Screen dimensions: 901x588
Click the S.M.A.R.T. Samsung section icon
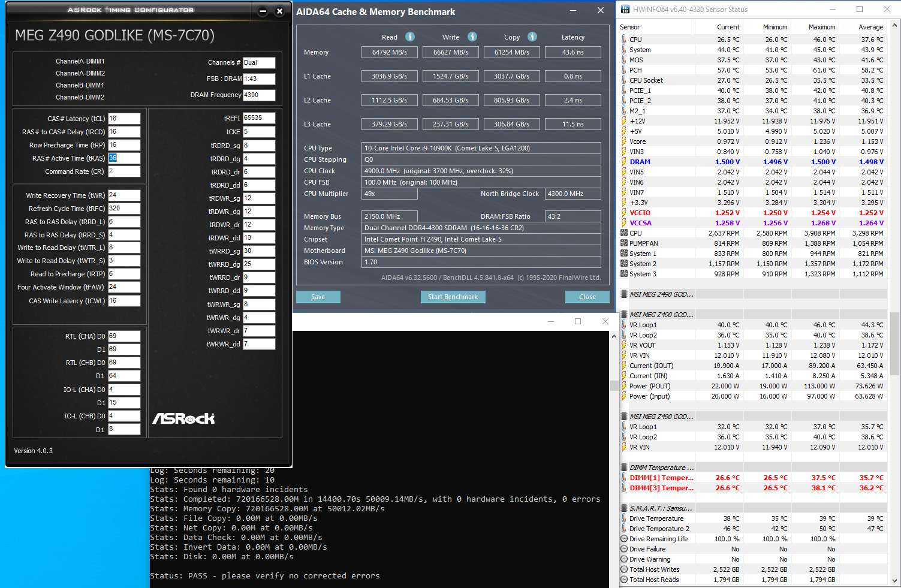click(624, 508)
